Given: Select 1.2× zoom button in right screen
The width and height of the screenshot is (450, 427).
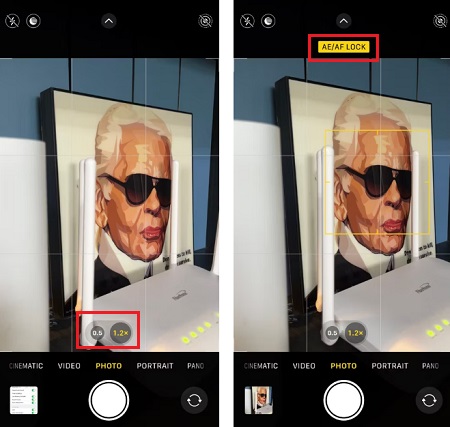Looking at the screenshot, I should click(356, 333).
